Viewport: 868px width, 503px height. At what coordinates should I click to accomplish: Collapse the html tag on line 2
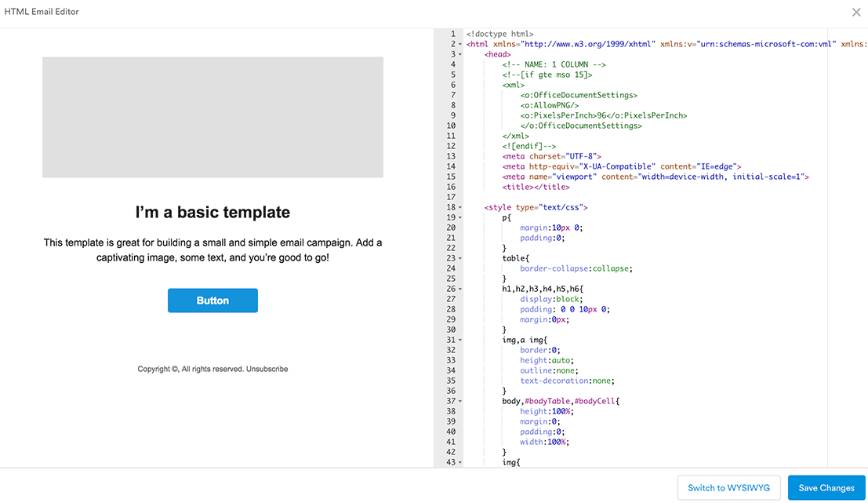coord(460,45)
